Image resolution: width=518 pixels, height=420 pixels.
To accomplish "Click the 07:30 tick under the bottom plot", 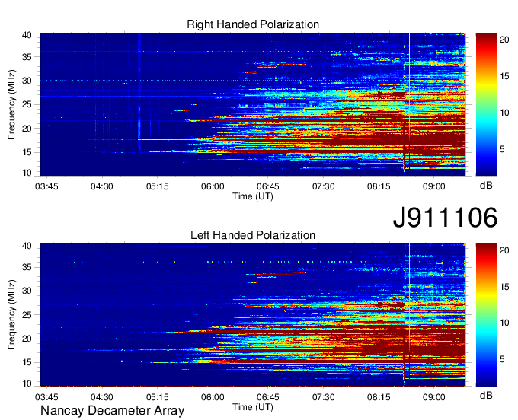I will pos(324,397).
